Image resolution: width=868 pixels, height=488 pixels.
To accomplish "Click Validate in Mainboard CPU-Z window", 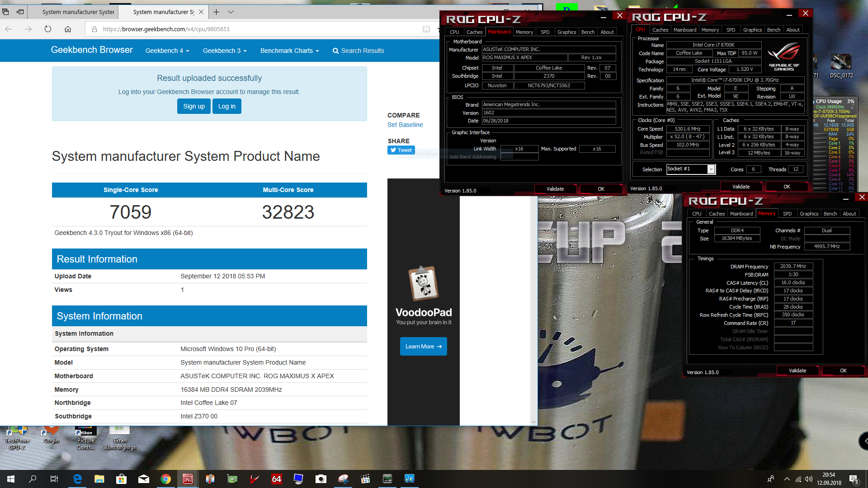I will pos(555,189).
